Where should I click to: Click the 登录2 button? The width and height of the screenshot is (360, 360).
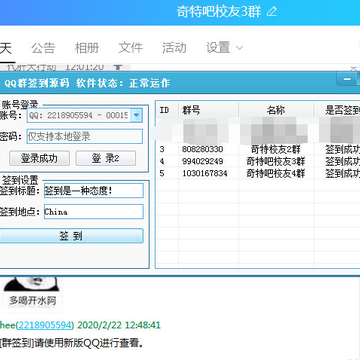tap(105, 158)
